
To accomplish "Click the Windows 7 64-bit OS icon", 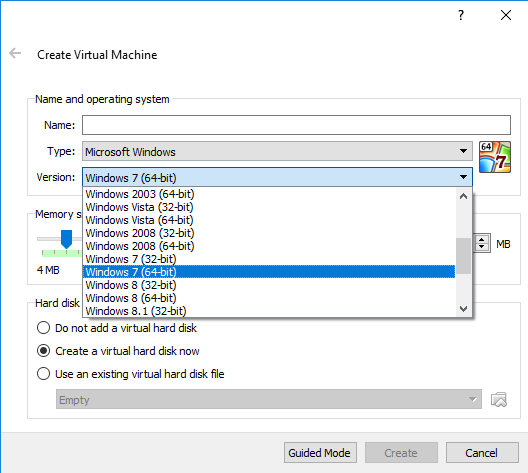I will coord(495,157).
